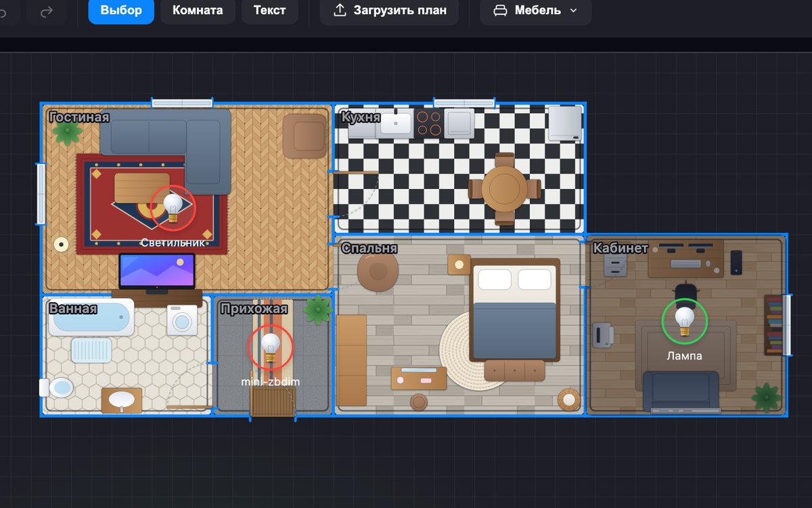Pick the washing machine in Ванная

[182, 320]
